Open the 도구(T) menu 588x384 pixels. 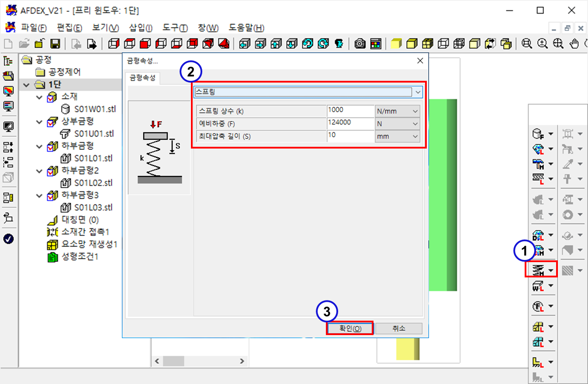tap(175, 28)
